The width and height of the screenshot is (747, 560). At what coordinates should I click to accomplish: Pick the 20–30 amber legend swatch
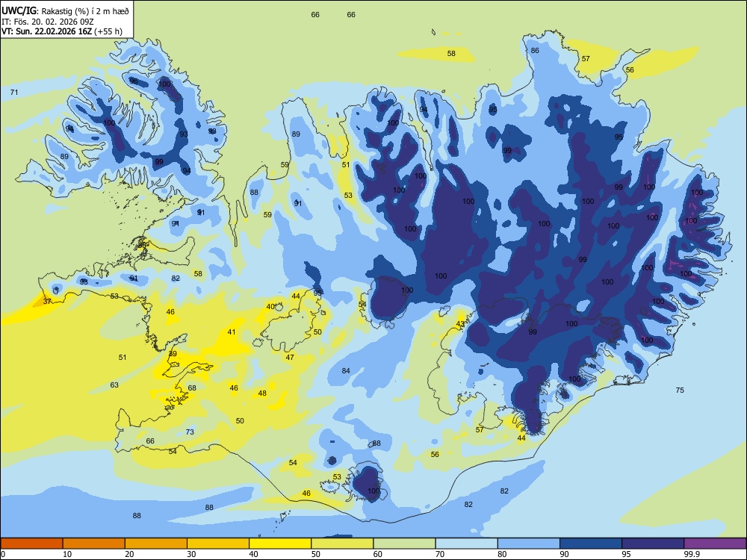click(156, 544)
